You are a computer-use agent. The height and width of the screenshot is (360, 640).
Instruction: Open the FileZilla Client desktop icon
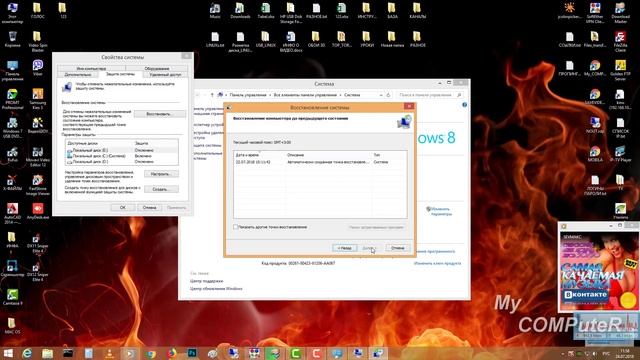pyautogui.click(x=620, y=41)
